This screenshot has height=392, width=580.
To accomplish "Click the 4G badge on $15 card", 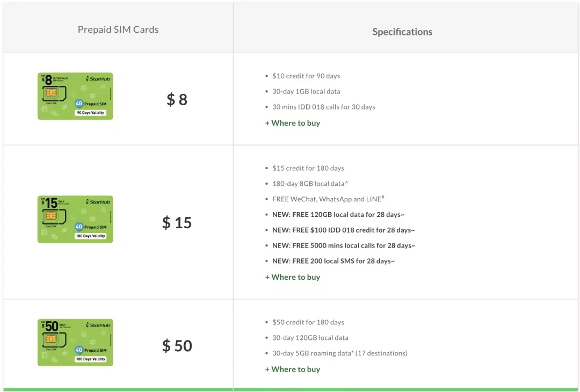I will (x=79, y=227).
